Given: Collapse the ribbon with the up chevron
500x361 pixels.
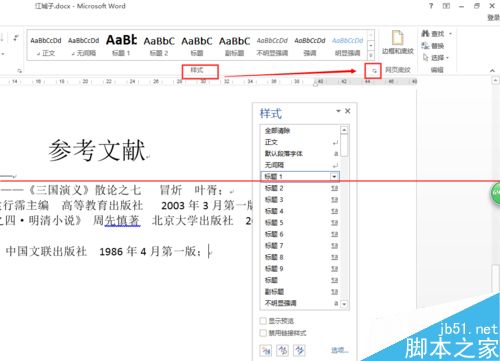Looking at the screenshot, I should click(492, 70).
